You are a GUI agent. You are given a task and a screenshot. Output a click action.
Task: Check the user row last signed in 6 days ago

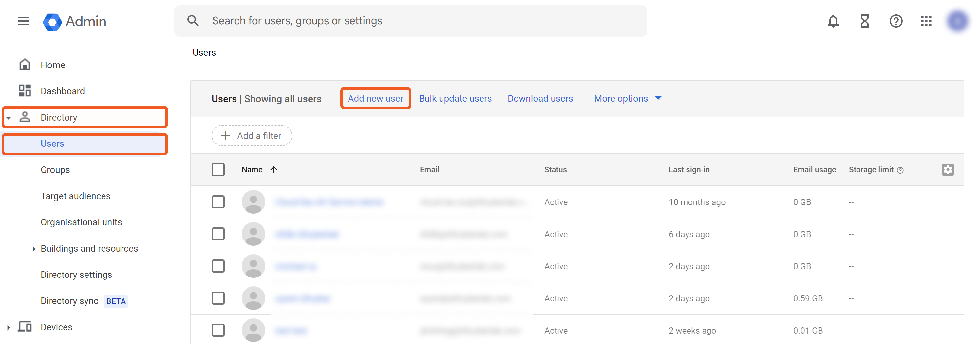coord(218,234)
